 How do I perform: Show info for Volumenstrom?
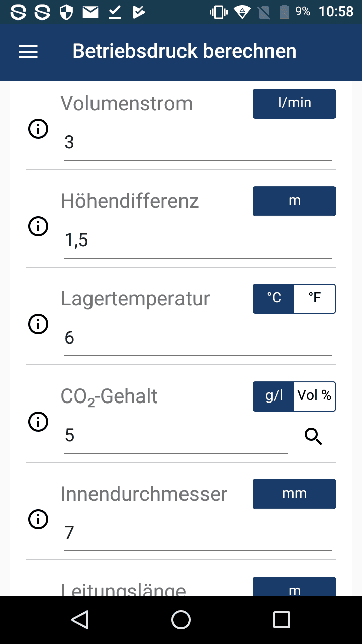click(x=38, y=129)
